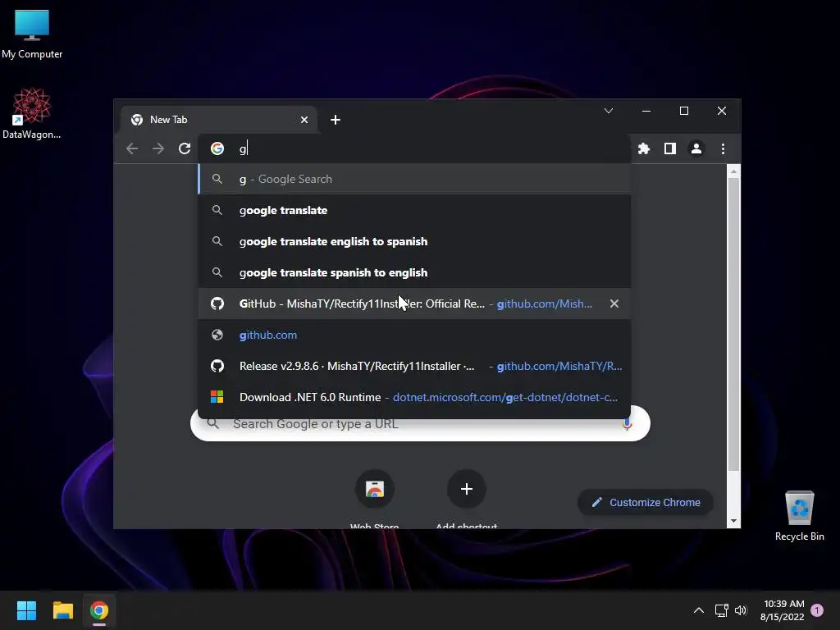Screen dimensions: 840x630
Task: Select the New Tab tab
Action: pos(219,120)
